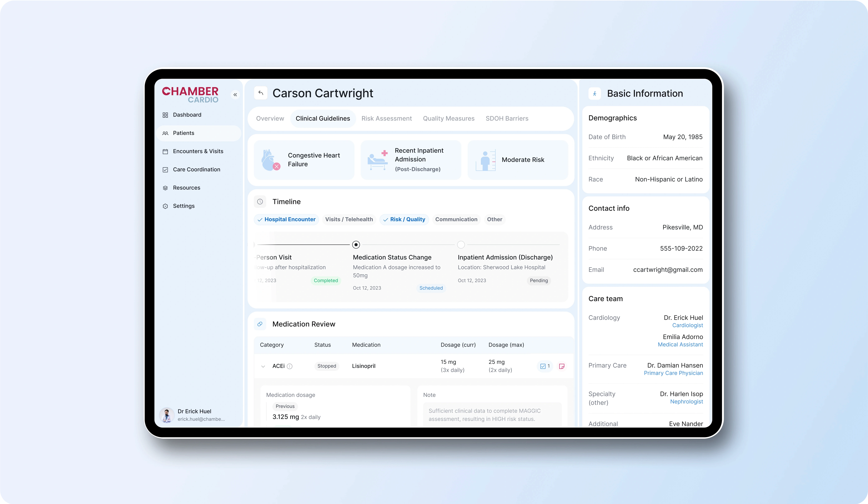Select the Medication Status Change timeline marker
The image size is (868, 504).
(356, 245)
